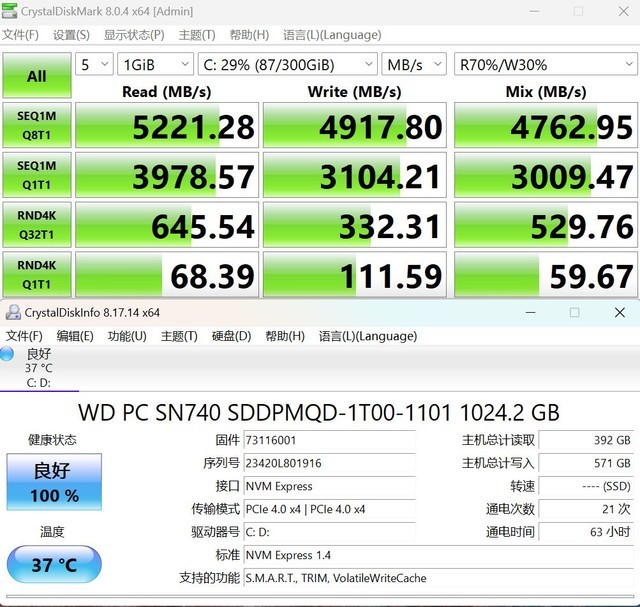Screen dimensions: 640x607
Task: Open CrystalDiskMark 帮助(H) menu
Action: (x=249, y=35)
